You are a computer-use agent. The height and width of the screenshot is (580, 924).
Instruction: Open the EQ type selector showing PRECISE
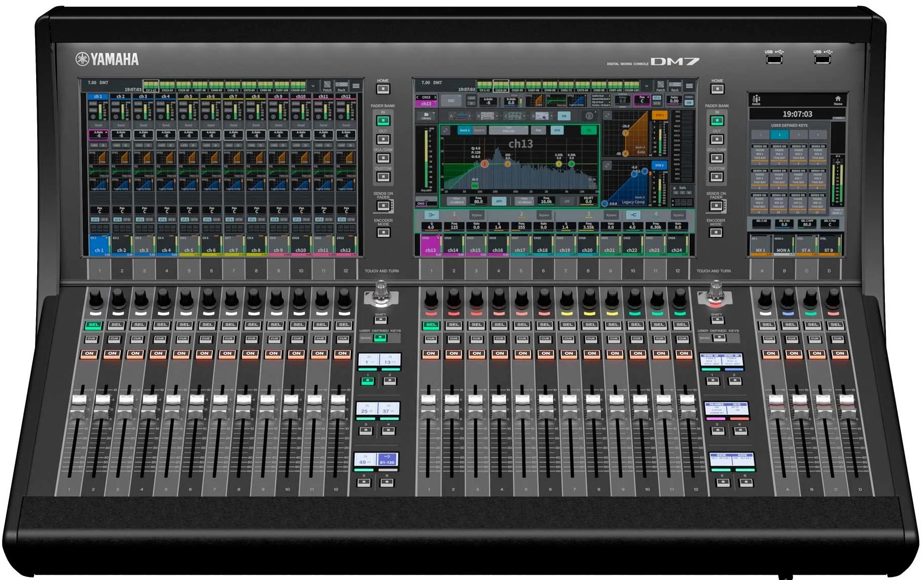coord(508,131)
